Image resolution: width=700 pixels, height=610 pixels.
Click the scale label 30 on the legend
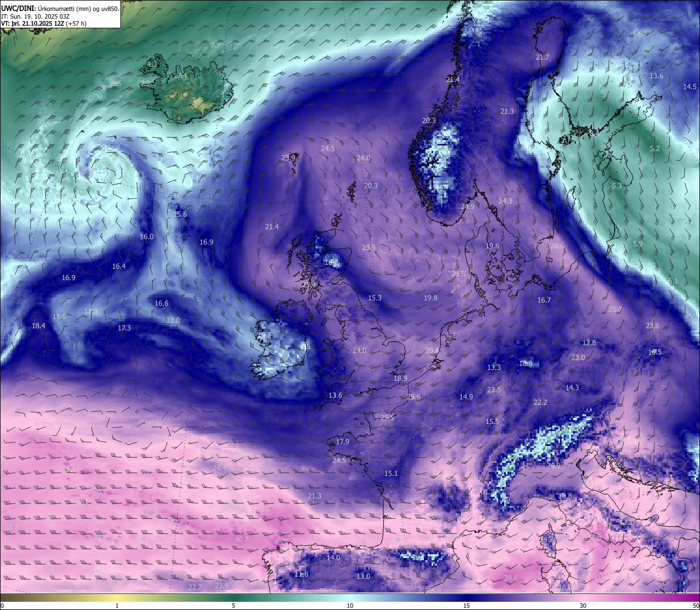(x=583, y=606)
